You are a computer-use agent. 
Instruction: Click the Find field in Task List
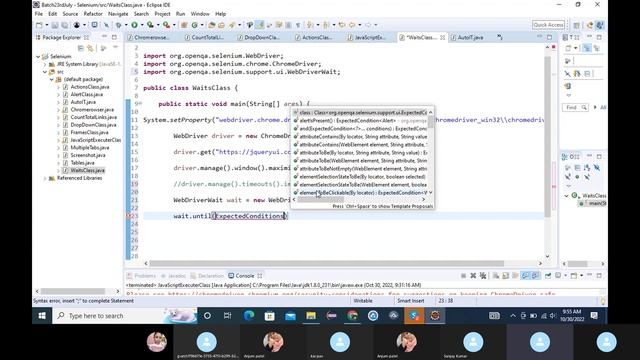click(575, 107)
